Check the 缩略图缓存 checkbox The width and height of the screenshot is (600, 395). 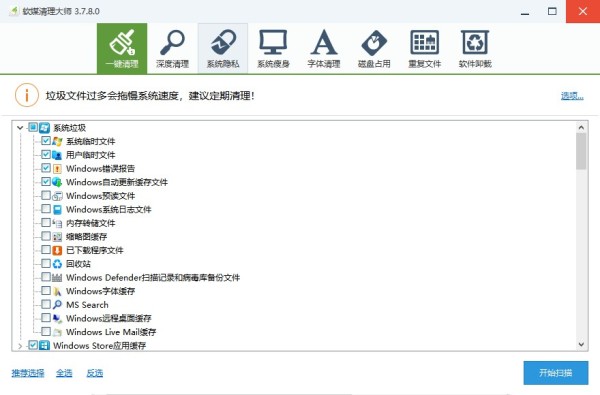pos(46,236)
